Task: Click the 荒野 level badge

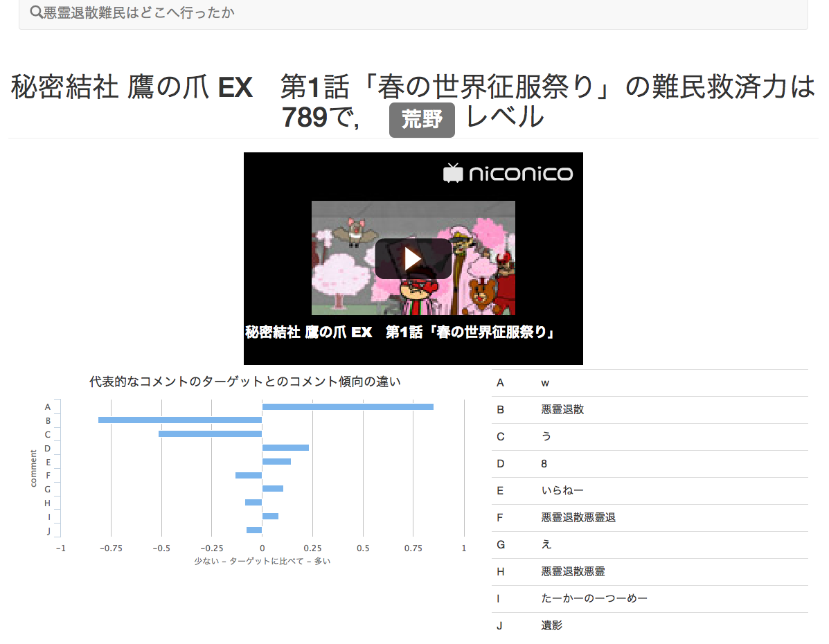Action: pos(421,120)
